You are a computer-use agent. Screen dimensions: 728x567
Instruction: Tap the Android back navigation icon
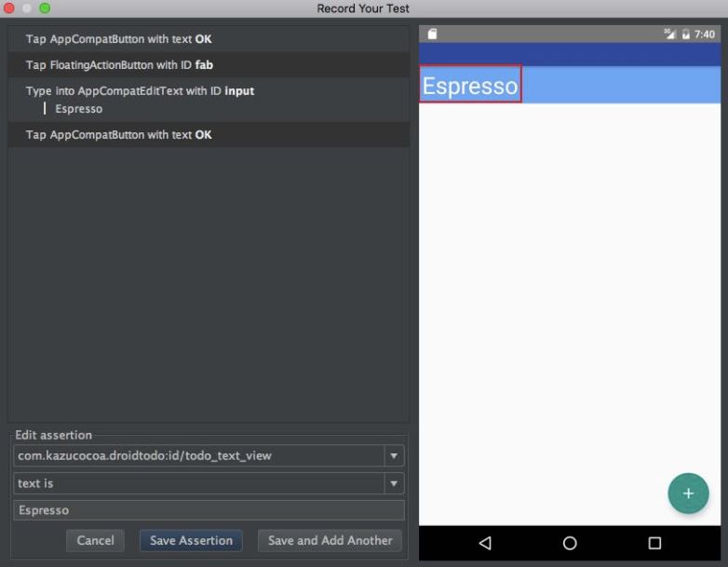485,543
